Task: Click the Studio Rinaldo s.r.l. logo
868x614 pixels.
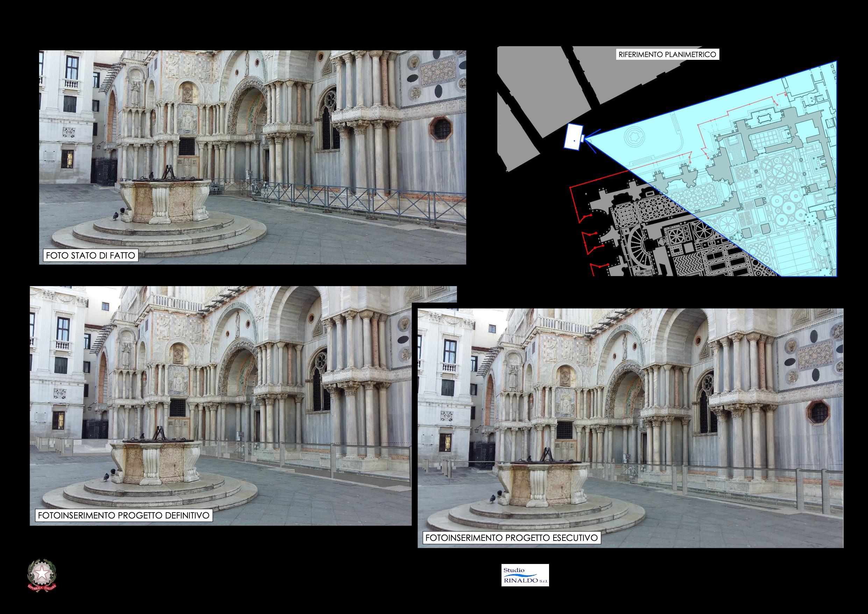Action: (525, 575)
